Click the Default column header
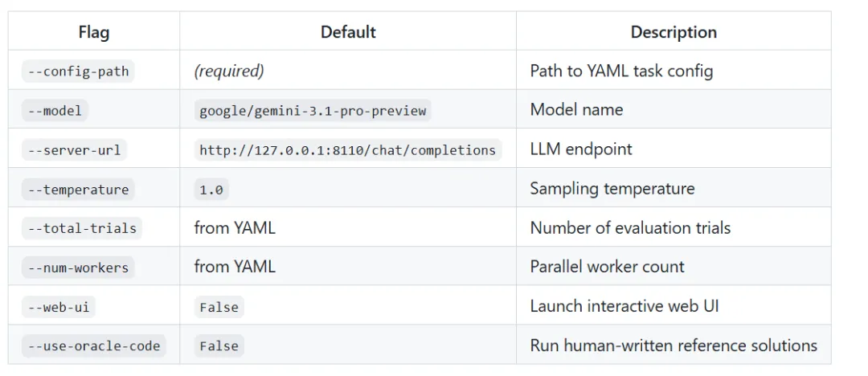This screenshot has width=868, height=376. click(x=348, y=32)
